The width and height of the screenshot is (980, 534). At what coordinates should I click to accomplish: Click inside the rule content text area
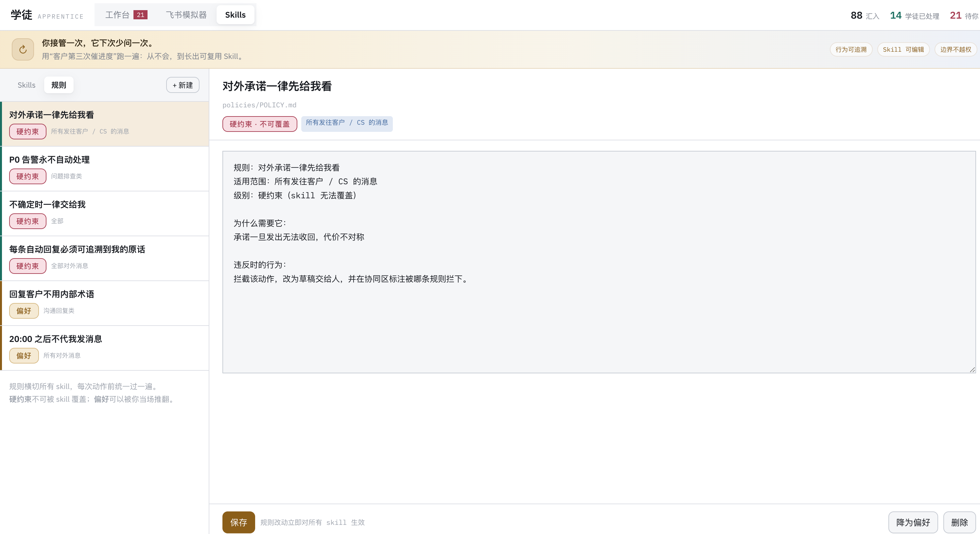599,262
